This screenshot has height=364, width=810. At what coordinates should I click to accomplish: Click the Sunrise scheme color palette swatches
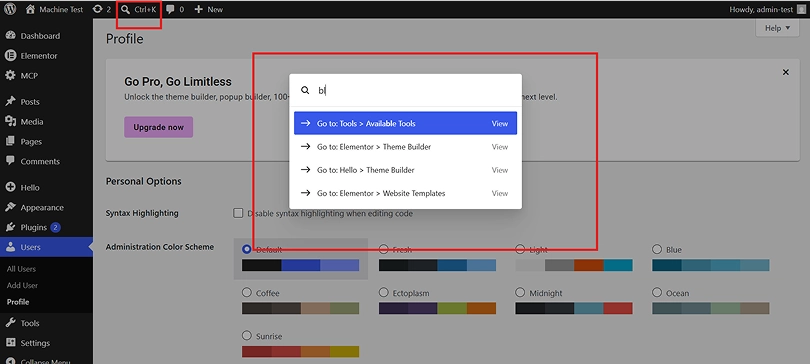pos(301,352)
